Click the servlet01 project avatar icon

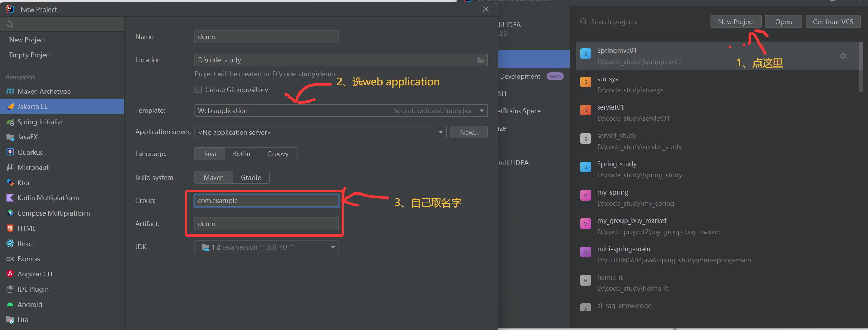[x=586, y=111]
